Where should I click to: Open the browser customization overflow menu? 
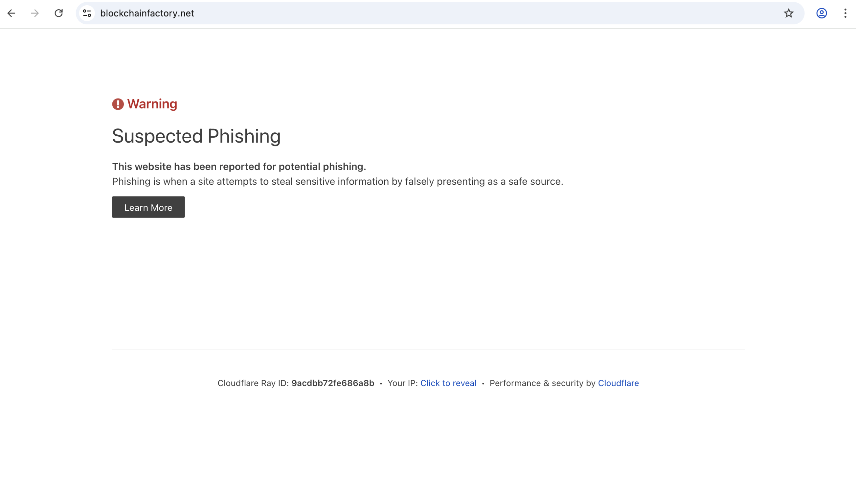tap(846, 13)
